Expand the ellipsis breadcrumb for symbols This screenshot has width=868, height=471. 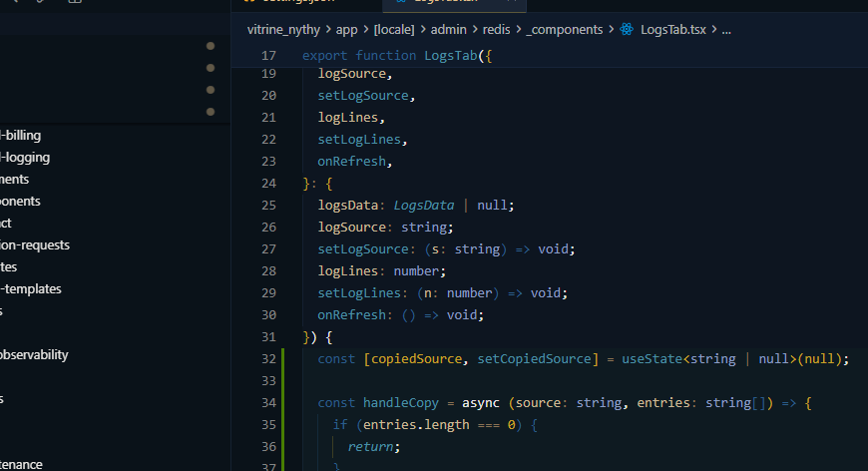pyautogui.click(x=726, y=29)
